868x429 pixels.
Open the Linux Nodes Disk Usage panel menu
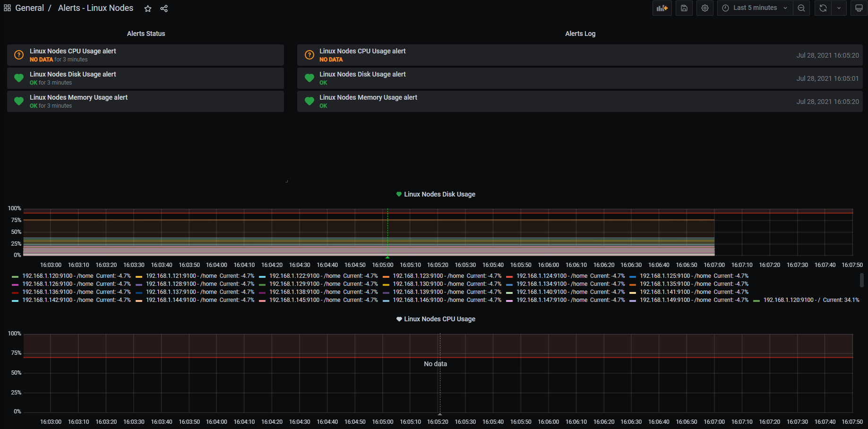439,194
